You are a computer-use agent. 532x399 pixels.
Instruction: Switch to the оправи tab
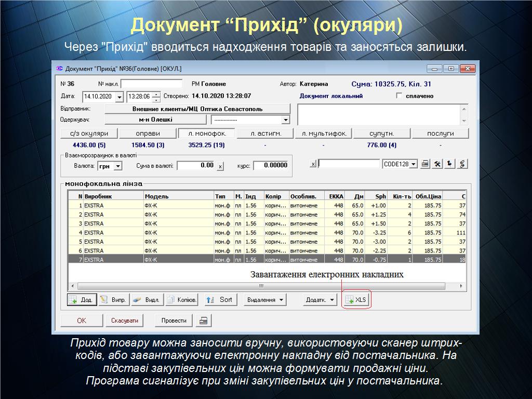[148, 134]
